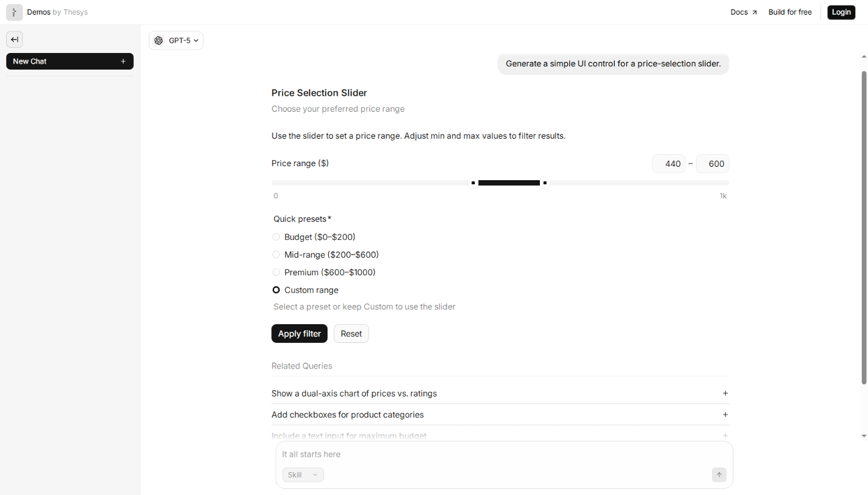Click the OpenAI logo icon near GPT-5

(x=159, y=40)
